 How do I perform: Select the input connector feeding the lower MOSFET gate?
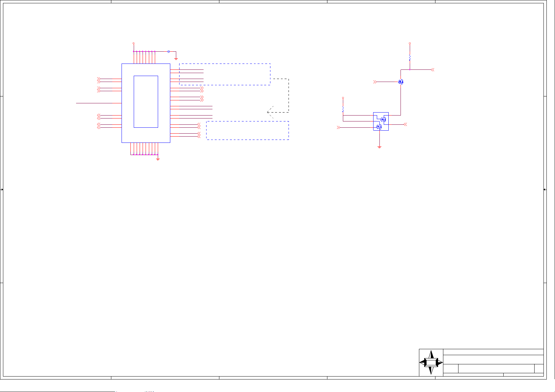point(338,127)
